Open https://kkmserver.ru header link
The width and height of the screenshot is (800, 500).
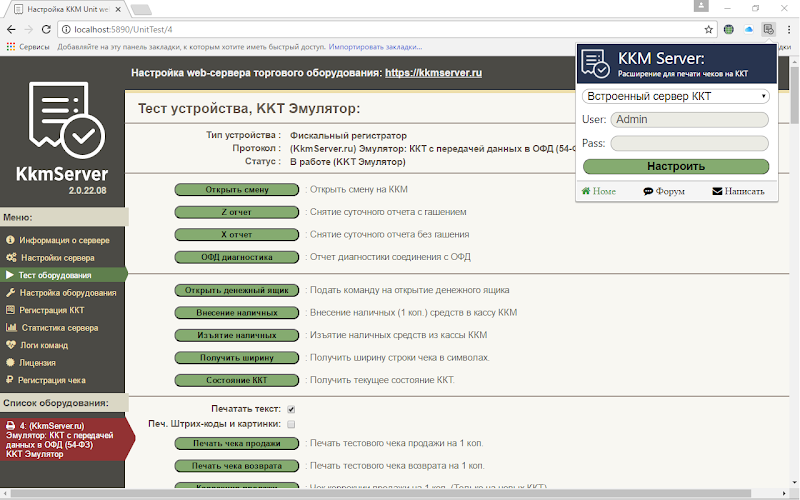[433, 73]
